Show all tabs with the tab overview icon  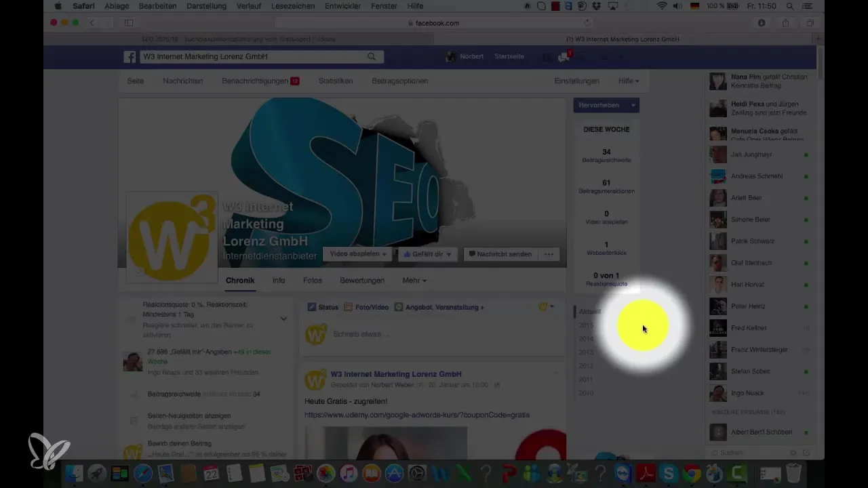(x=810, y=23)
